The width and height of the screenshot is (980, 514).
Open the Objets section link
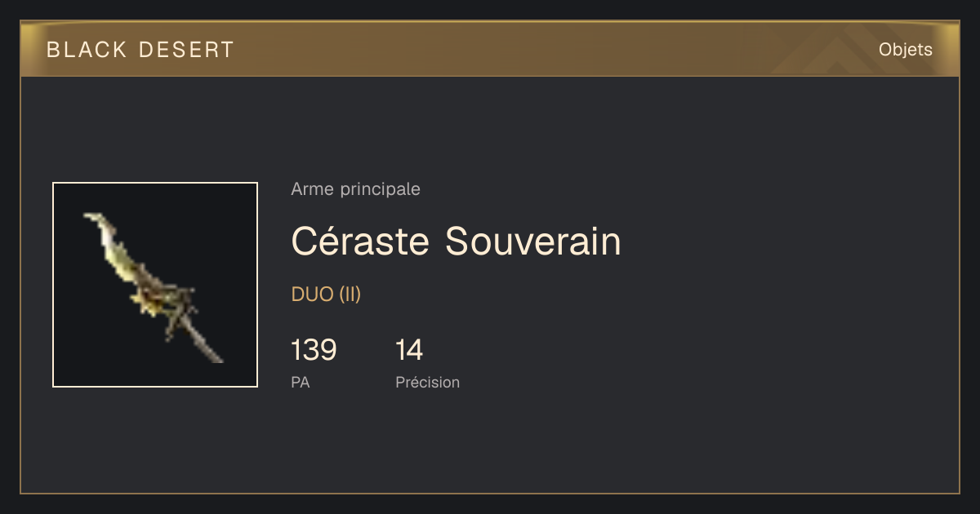[905, 50]
